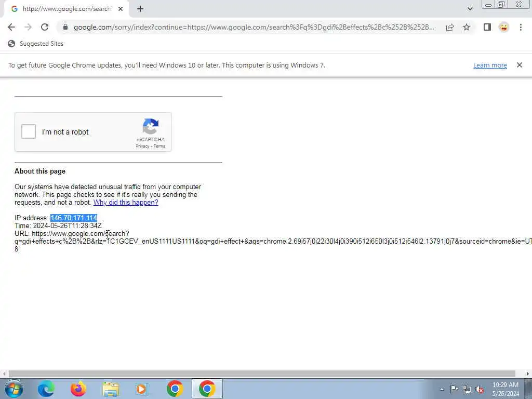Go back to the previous page
The height and width of the screenshot is (399, 532).
[x=11, y=27]
